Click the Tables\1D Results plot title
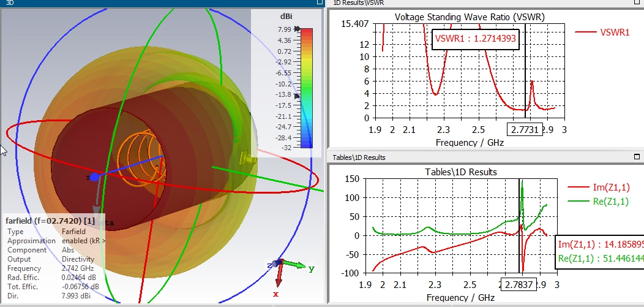The image size is (644, 307). tap(461, 172)
